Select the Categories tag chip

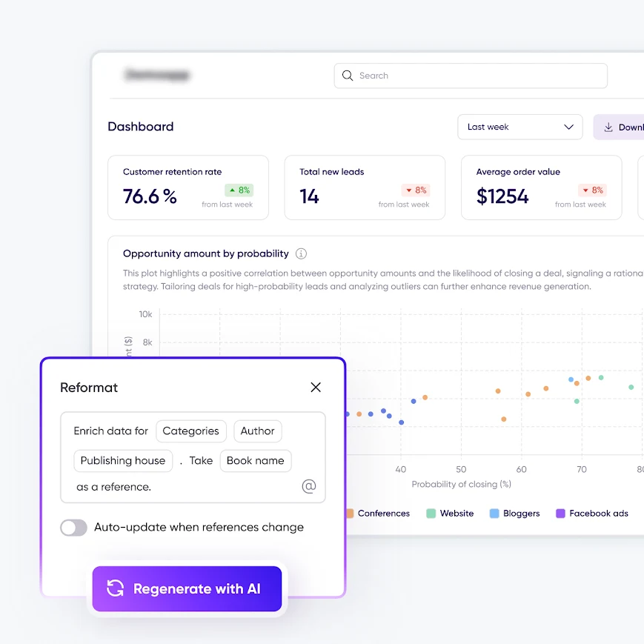click(190, 431)
